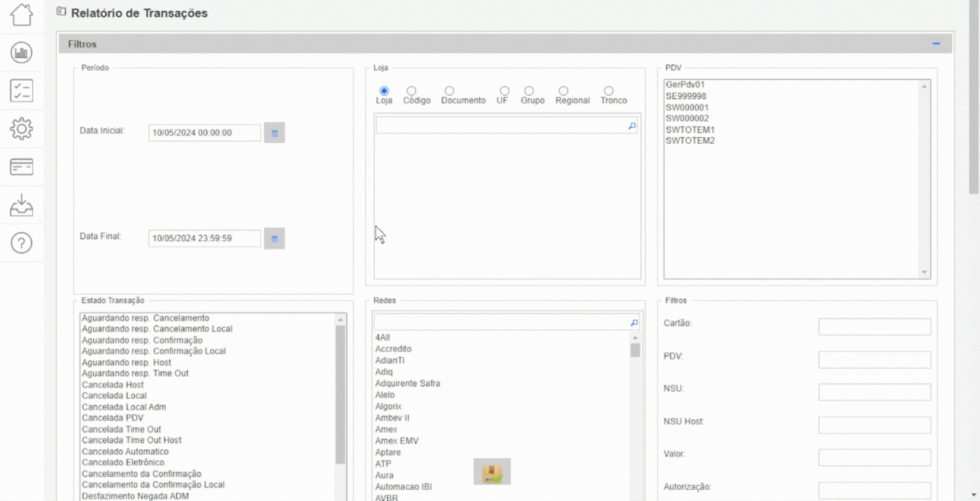The height and width of the screenshot is (501, 980).
Task: Open the settings gear in the sidebar
Action: [21, 128]
